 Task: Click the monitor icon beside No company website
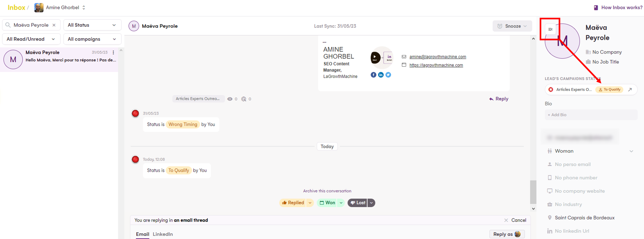coord(550,191)
